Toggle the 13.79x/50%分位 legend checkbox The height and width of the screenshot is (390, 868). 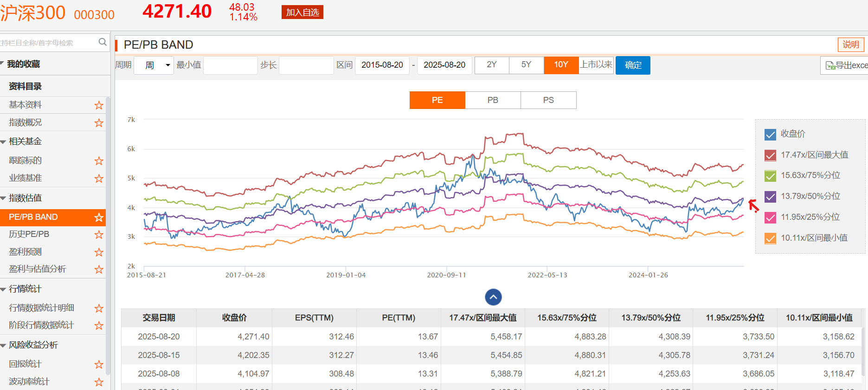(770, 197)
